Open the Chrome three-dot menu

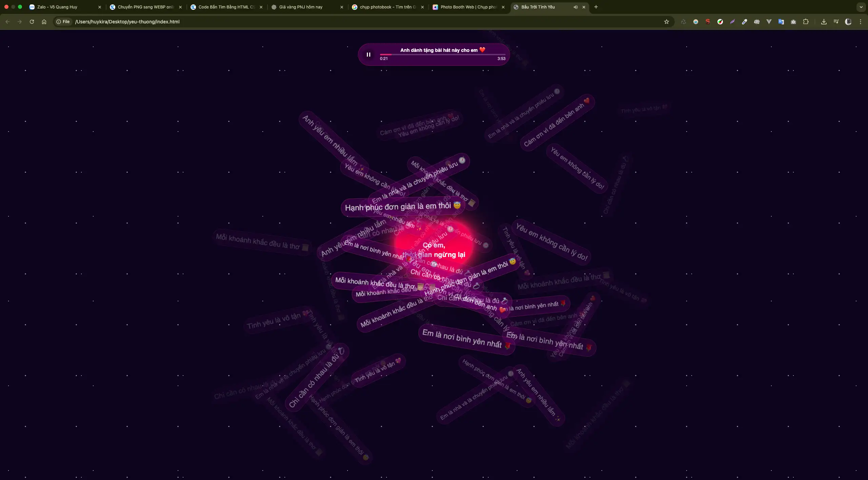pos(861,22)
